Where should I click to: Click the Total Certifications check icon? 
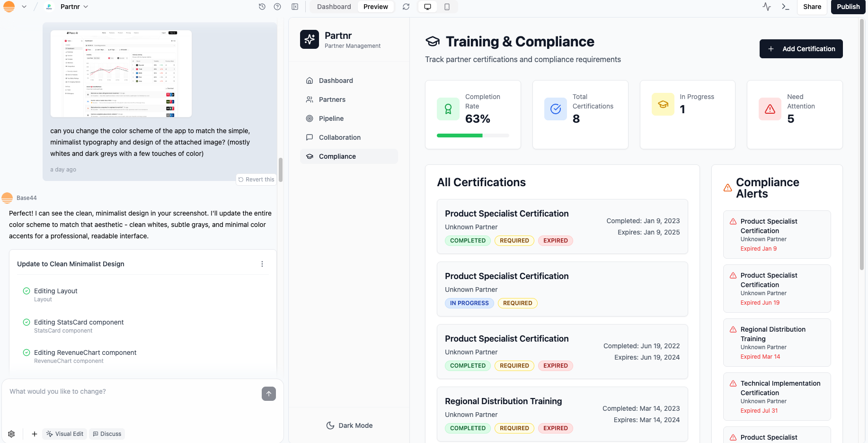(x=556, y=109)
